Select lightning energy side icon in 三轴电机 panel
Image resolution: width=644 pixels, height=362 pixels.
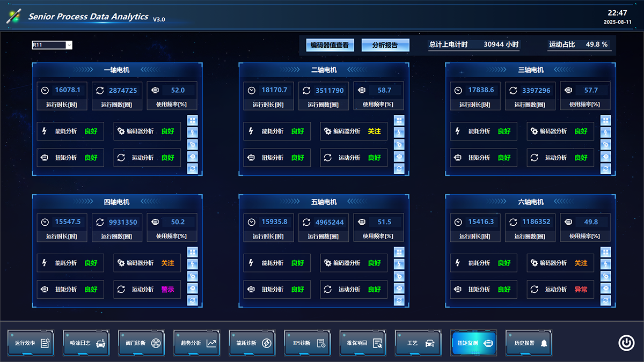tap(605, 132)
